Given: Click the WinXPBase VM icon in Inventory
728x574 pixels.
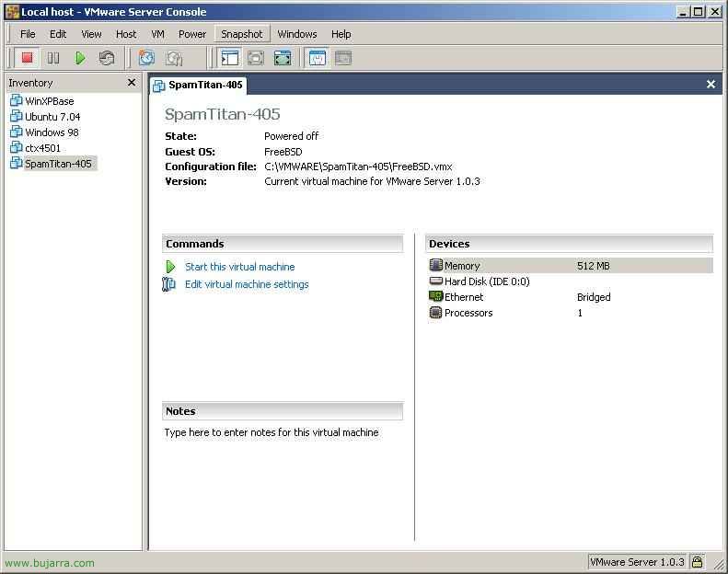Looking at the screenshot, I should tap(17, 100).
